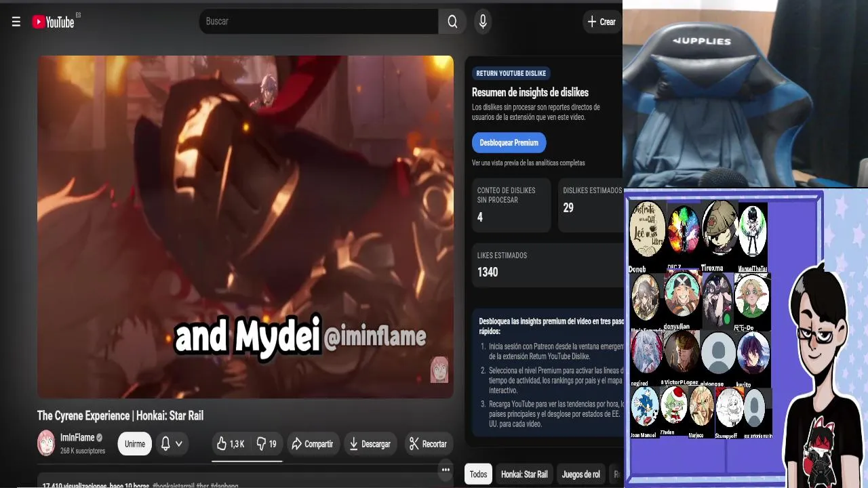The image size is (868, 488).
Task: Open the YouTube hamburger guide menu
Action: 16,22
